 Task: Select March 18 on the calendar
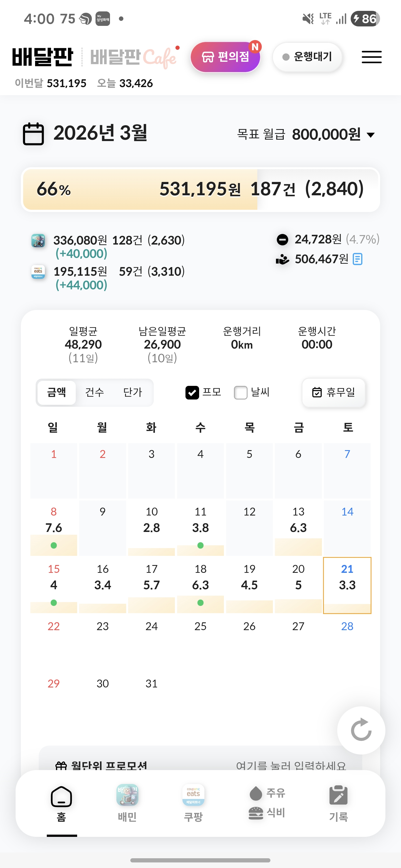tap(200, 585)
